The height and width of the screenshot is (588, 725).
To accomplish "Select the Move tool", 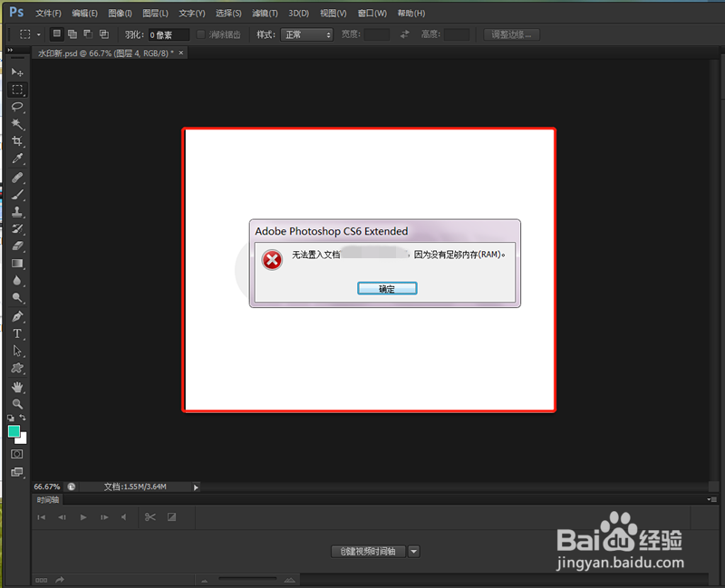I will [17, 72].
